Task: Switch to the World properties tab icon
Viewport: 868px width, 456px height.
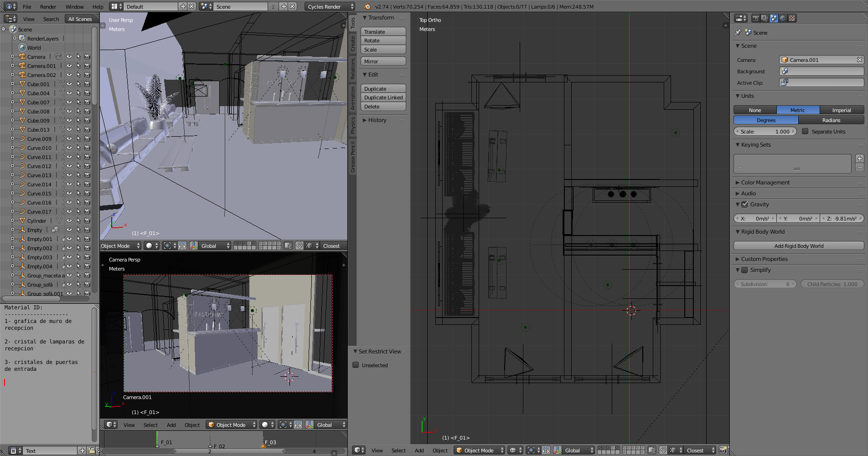Action: point(783,18)
